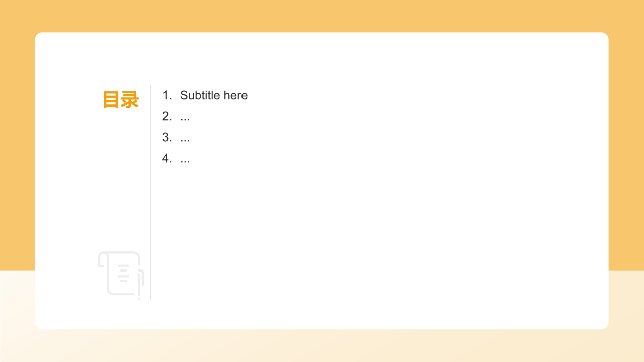Click the curled top-left of scroll icon

pos(102,259)
